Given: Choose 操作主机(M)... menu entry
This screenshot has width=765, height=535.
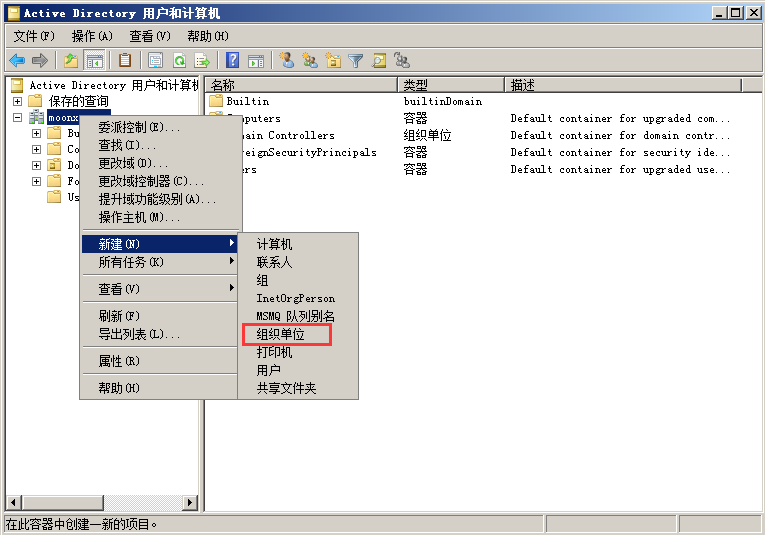Looking at the screenshot, I should click(161, 218).
